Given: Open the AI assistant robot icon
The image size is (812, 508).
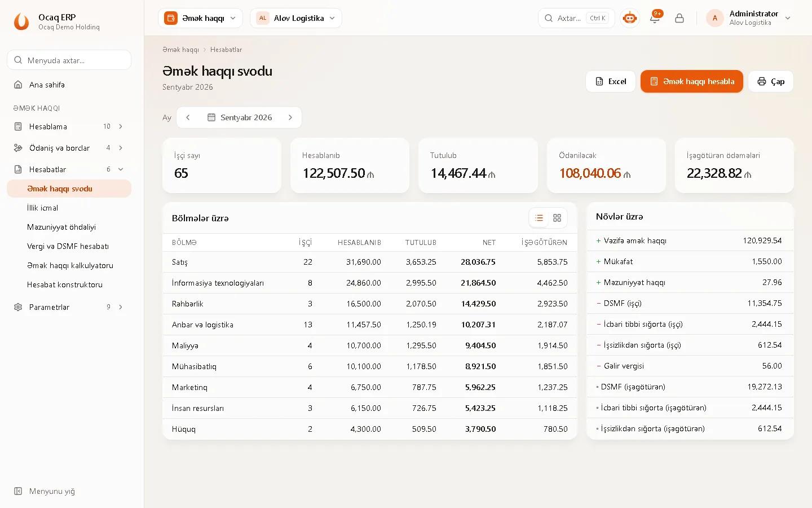Looking at the screenshot, I should (x=630, y=18).
